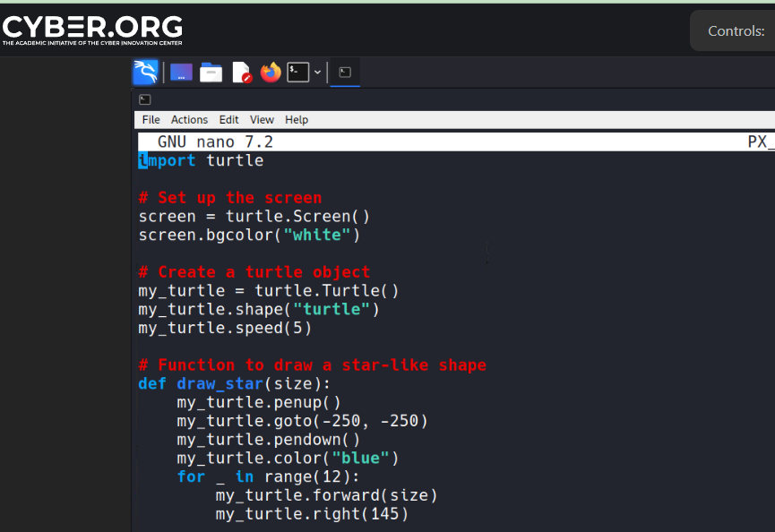Open the File menu

pos(151,120)
